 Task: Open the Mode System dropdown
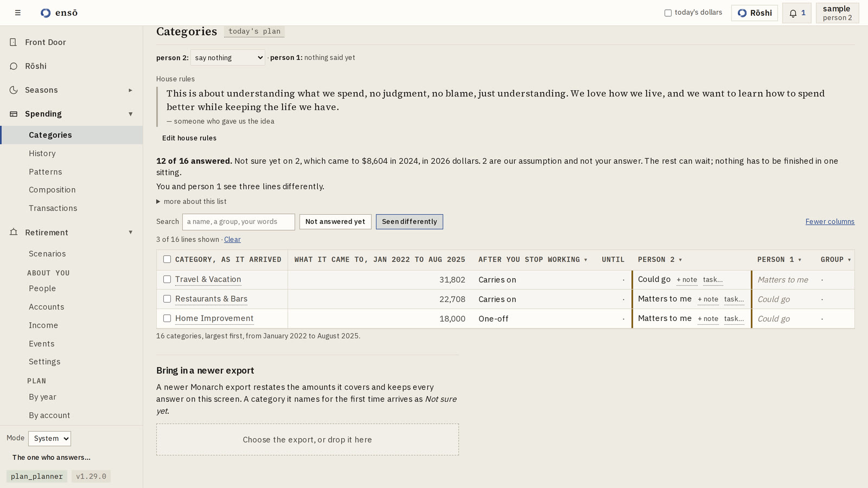[x=49, y=438]
